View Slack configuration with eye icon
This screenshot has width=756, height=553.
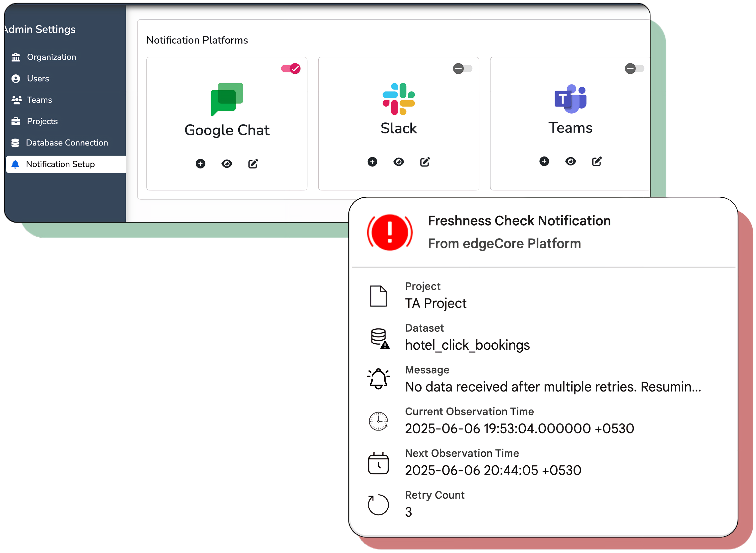(398, 162)
